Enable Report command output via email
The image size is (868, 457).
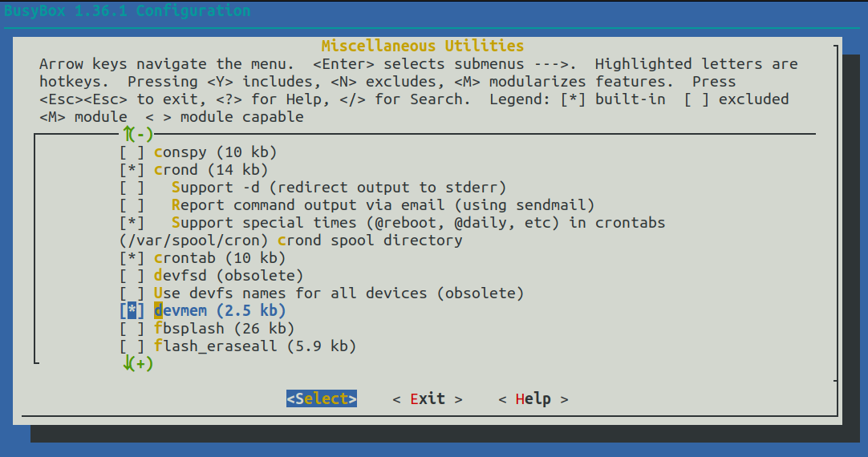tap(132, 205)
